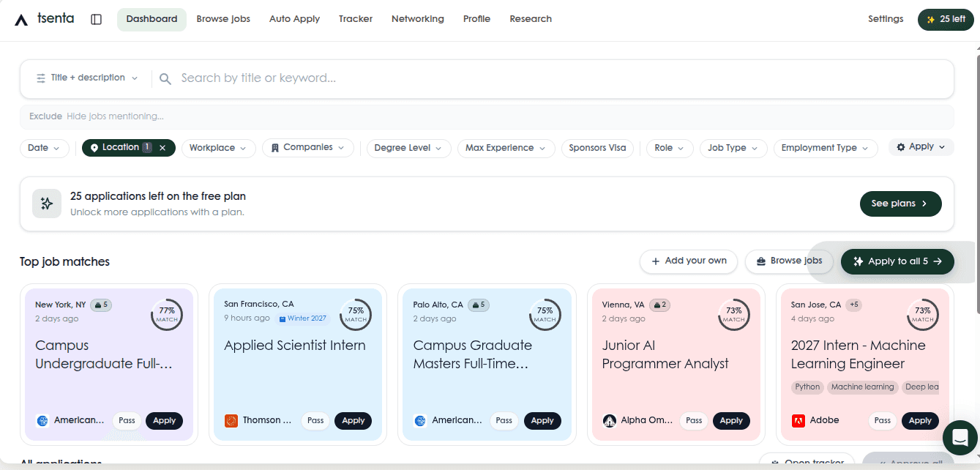
Task: Click the openings badge on the Vienna, VA card
Action: 659,305
